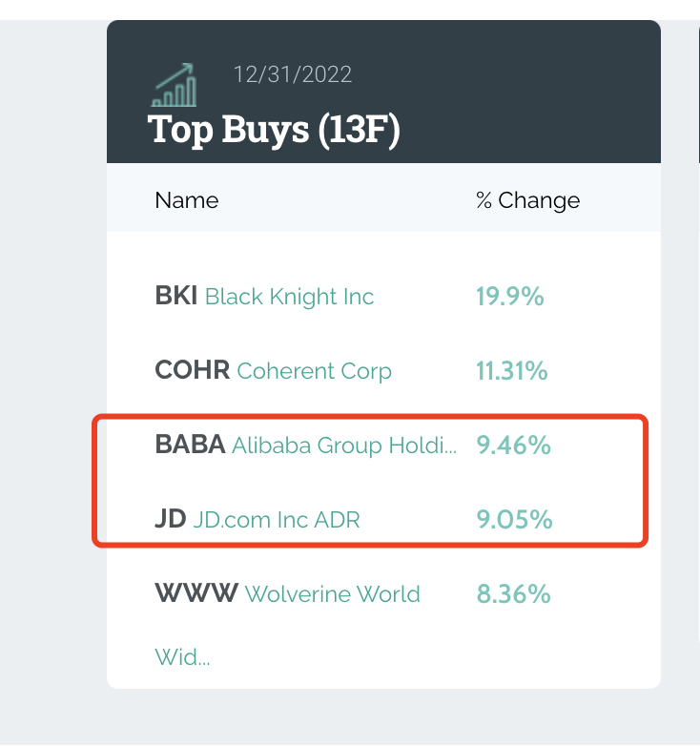Open the Black Knight Inc company link
The image size is (700, 746).
(x=290, y=297)
